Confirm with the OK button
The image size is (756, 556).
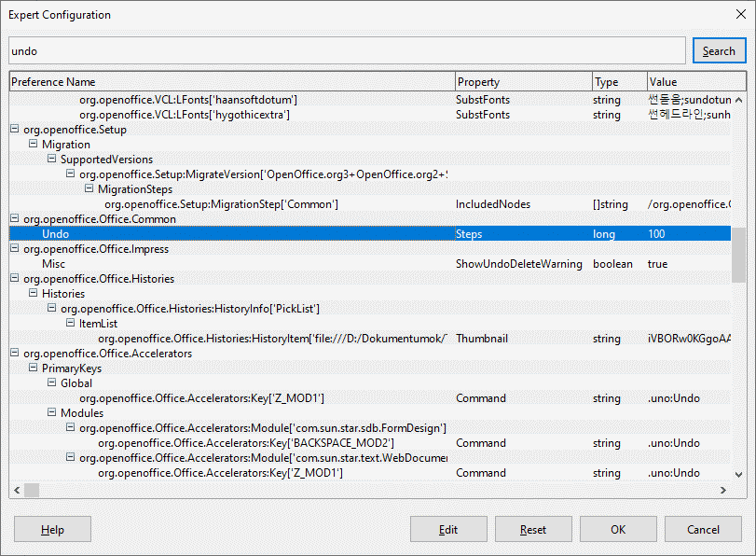(x=618, y=530)
